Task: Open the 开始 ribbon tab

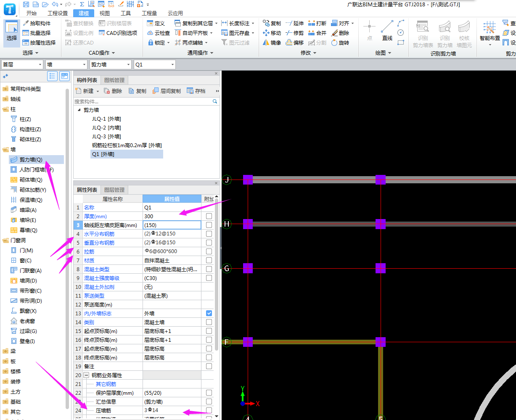Action: 31,13
